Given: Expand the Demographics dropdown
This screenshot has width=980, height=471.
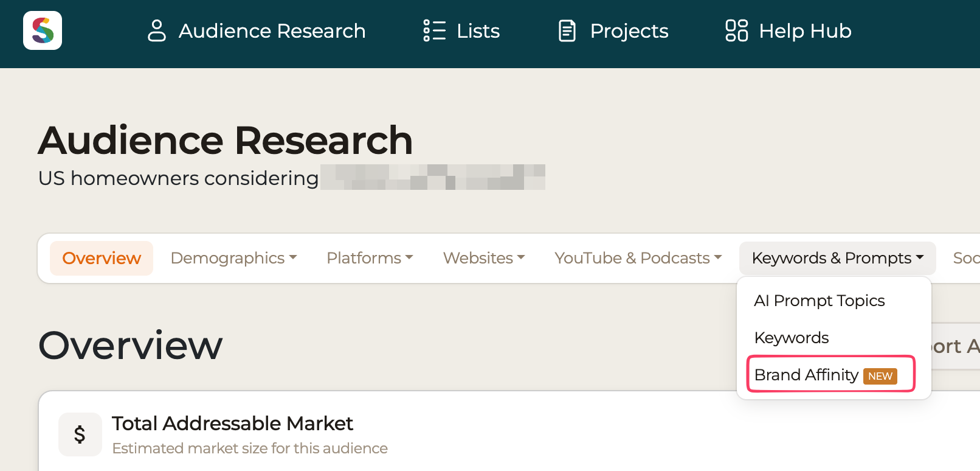Looking at the screenshot, I should tap(234, 258).
